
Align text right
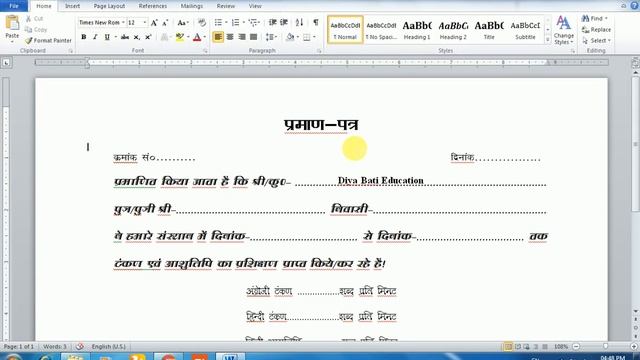[x=242, y=37]
